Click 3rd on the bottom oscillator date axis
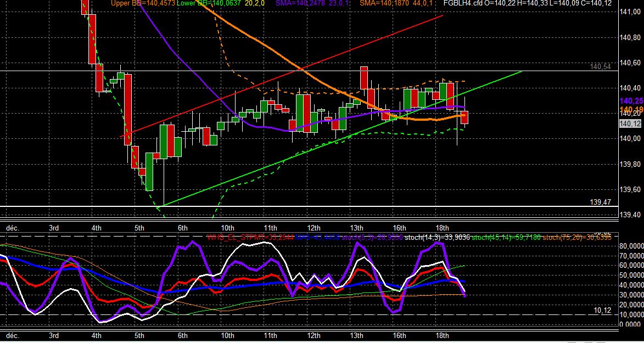This screenshot has width=644, height=343. [53, 336]
